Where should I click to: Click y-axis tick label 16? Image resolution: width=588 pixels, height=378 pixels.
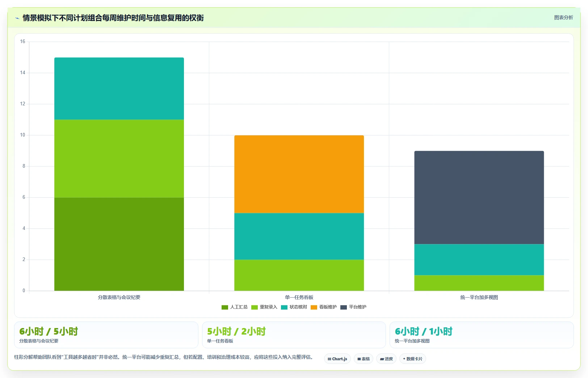click(x=22, y=42)
